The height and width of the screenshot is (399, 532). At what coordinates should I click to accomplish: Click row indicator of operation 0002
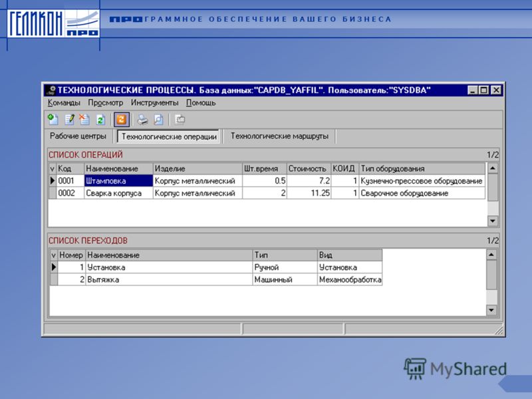tap(53, 193)
